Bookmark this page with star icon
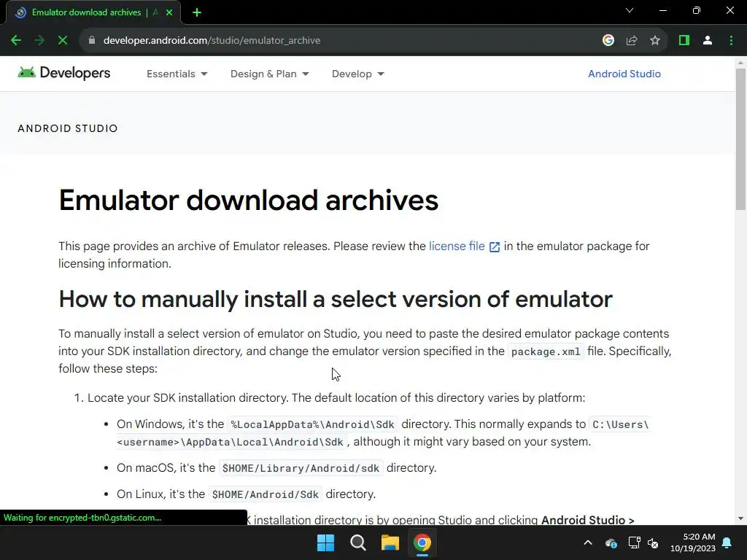The image size is (747, 560). [655, 41]
